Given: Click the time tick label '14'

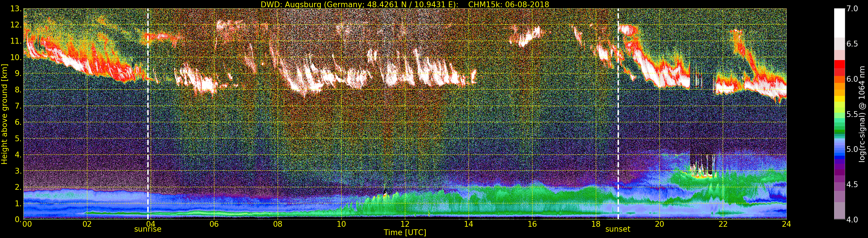Looking at the screenshot, I should [468, 224].
